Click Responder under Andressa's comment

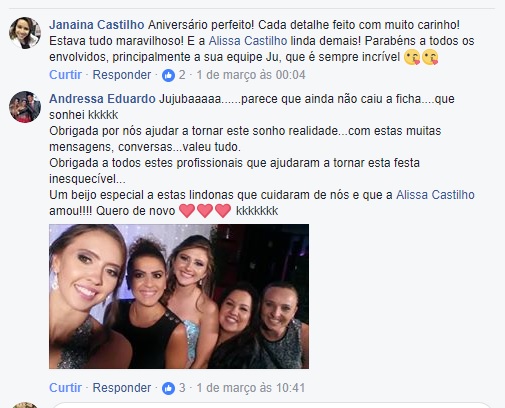(x=122, y=388)
